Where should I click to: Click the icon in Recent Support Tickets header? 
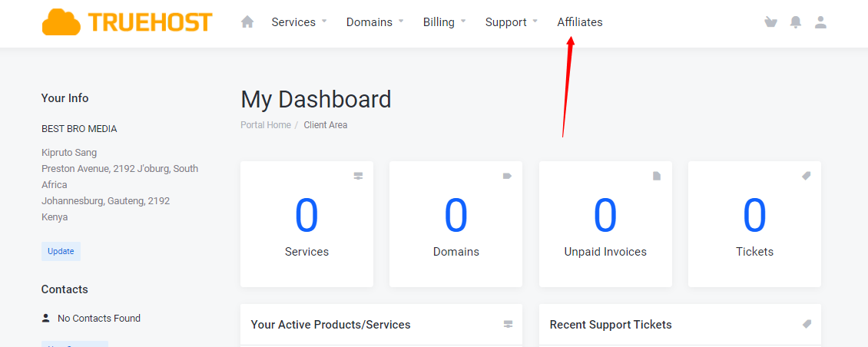point(807,324)
